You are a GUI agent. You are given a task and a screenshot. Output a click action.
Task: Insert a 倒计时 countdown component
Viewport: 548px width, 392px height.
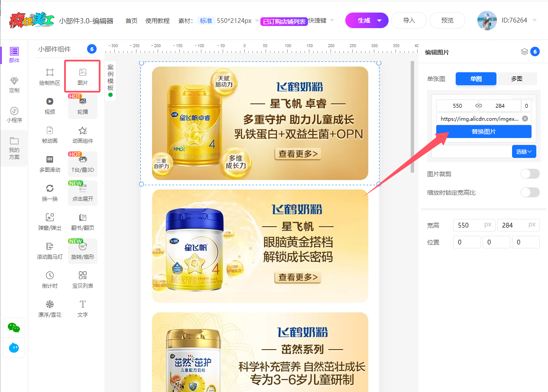pos(50,279)
